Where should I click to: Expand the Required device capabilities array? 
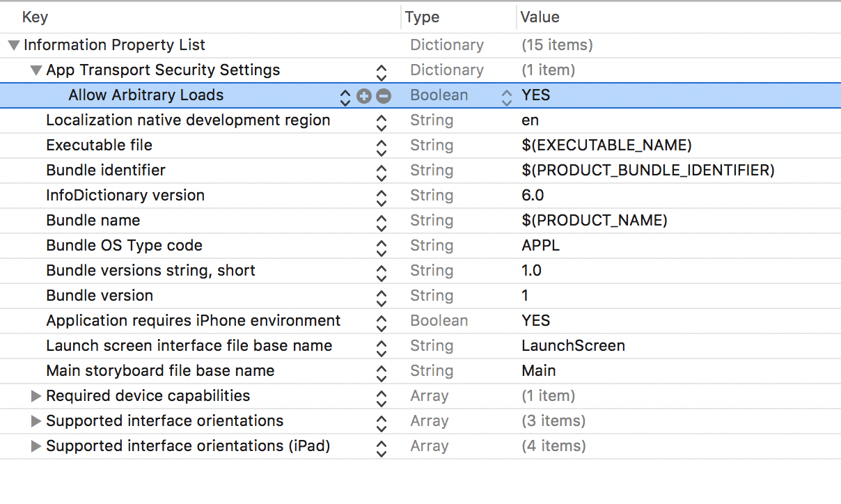36,396
